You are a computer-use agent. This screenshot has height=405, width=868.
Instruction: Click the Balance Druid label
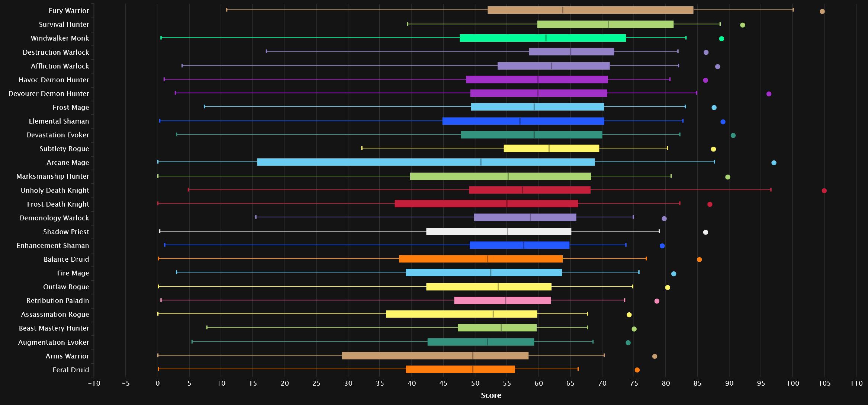click(66, 259)
